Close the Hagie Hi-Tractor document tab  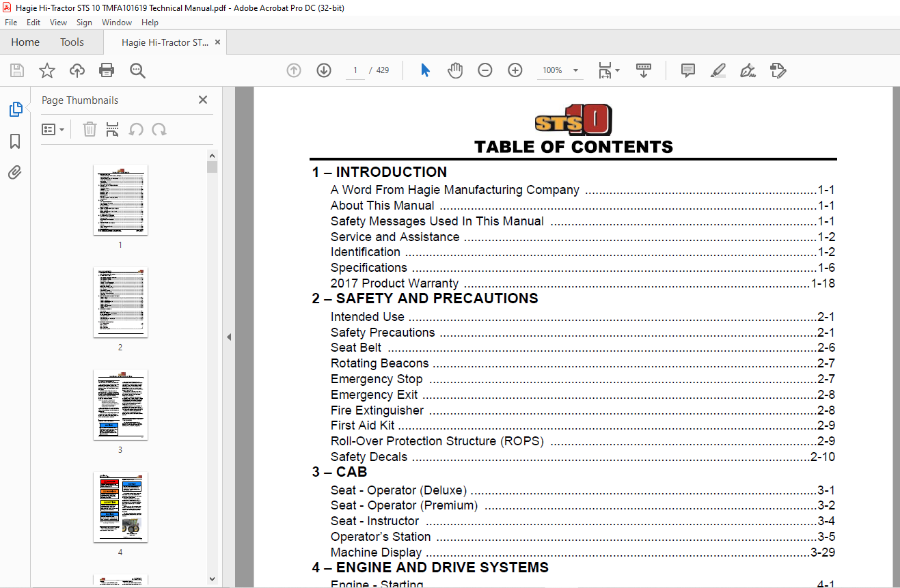click(x=218, y=42)
